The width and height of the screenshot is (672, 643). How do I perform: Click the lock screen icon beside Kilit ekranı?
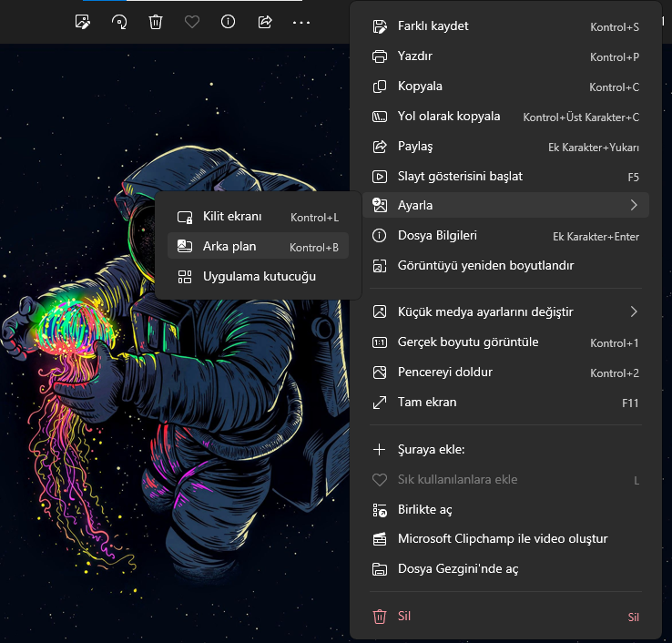click(185, 218)
